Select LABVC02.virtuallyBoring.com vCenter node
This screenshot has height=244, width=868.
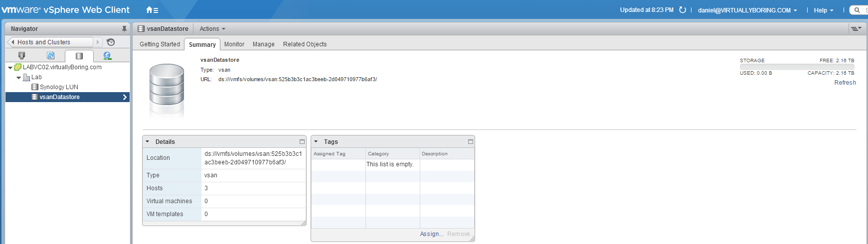pos(62,67)
